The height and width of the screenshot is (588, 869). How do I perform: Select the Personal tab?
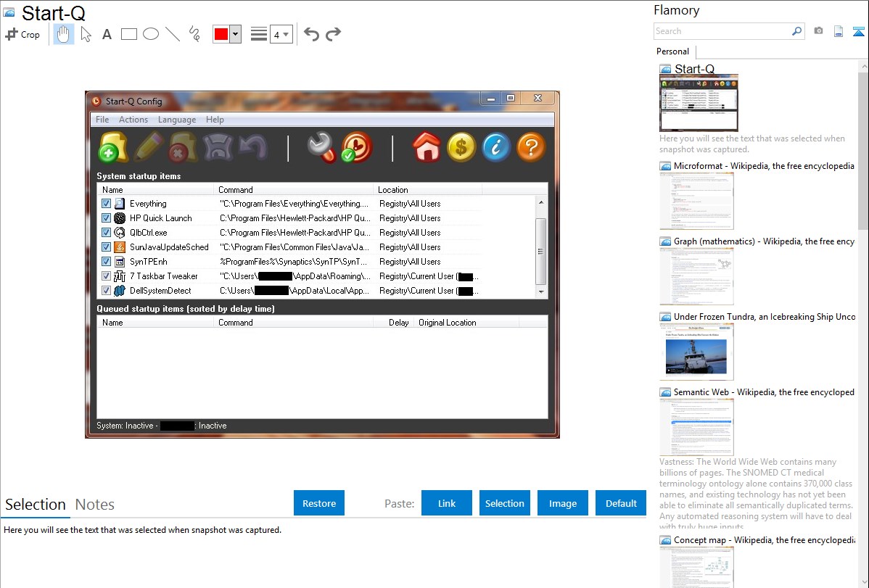click(673, 51)
